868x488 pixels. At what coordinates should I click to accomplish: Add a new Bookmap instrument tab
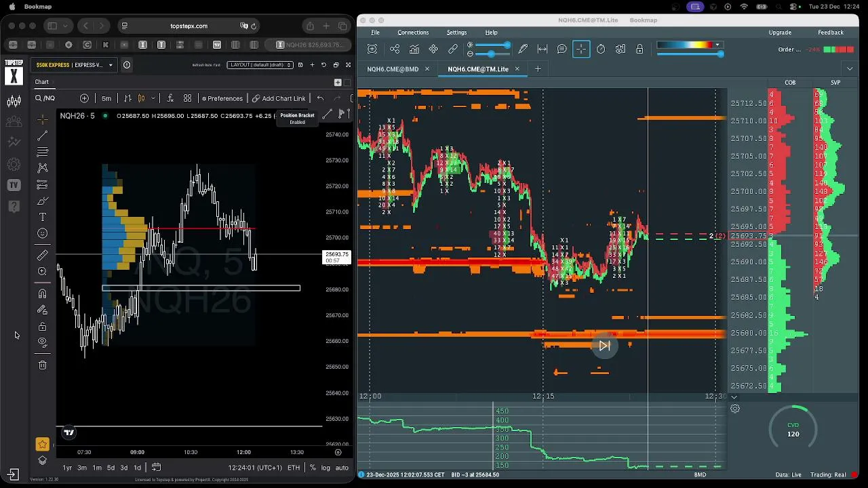point(538,68)
